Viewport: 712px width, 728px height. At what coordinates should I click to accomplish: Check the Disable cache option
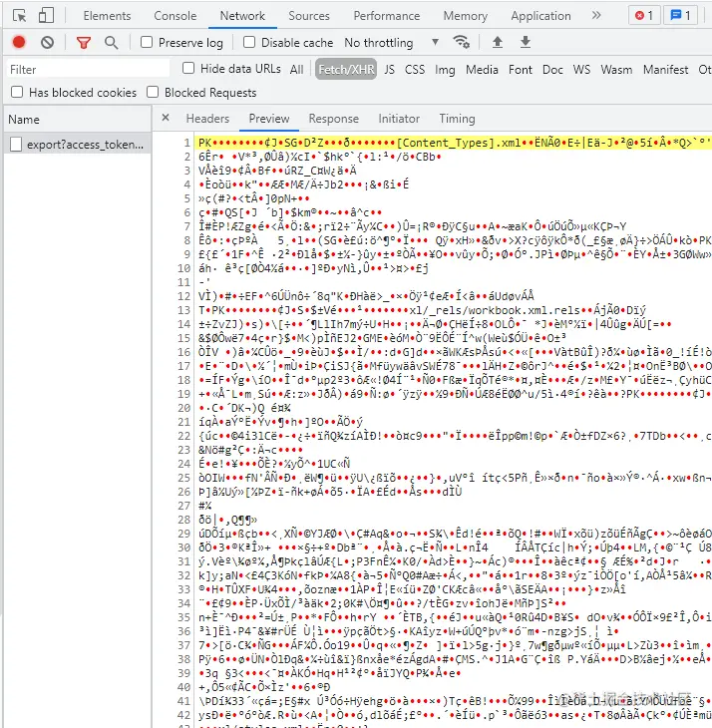(x=249, y=42)
